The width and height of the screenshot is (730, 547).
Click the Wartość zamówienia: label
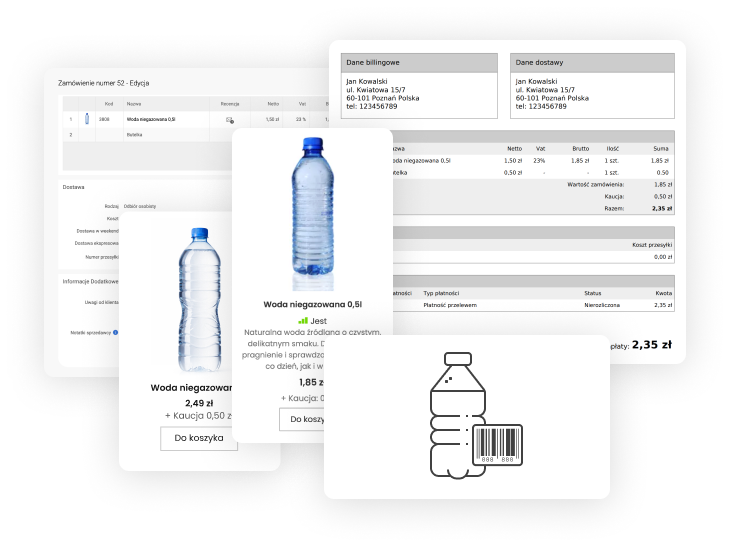point(595,185)
